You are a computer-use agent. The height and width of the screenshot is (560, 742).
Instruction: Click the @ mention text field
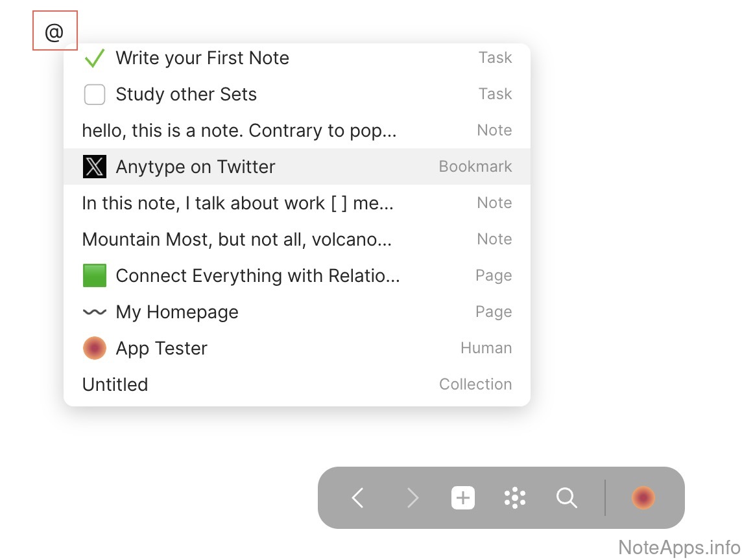point(55,31)
